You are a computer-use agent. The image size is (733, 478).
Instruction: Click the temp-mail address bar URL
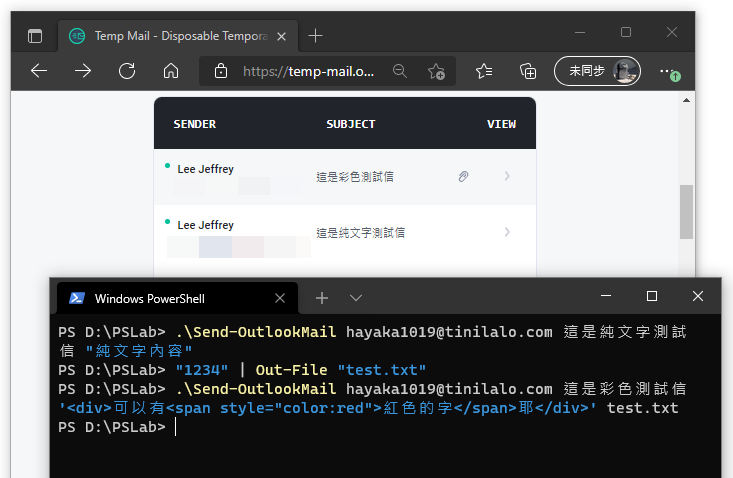(308, 71)
